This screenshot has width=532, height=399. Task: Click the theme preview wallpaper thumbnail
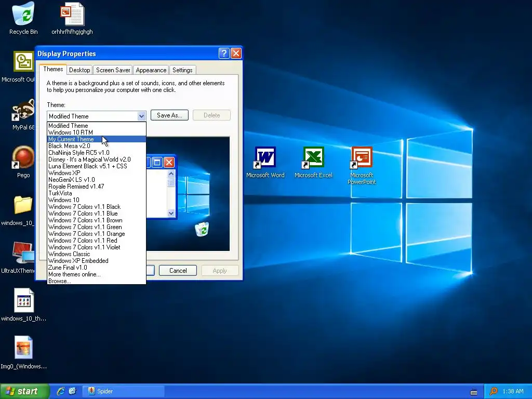click(x=188, y=194)
